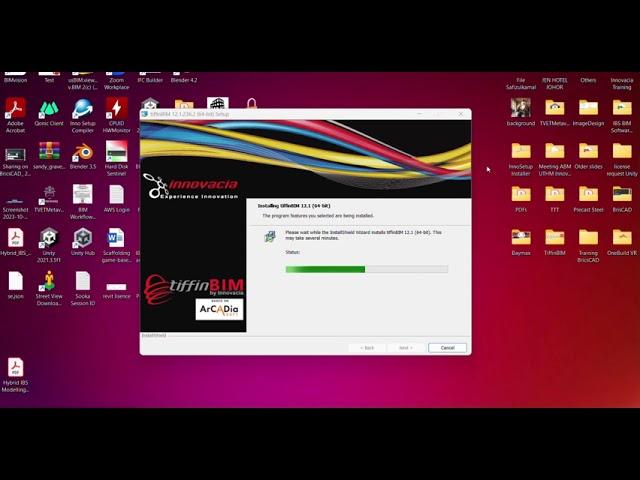Close the tiffinBIM Setup window

pyautogui.click(x=461, y=114)
